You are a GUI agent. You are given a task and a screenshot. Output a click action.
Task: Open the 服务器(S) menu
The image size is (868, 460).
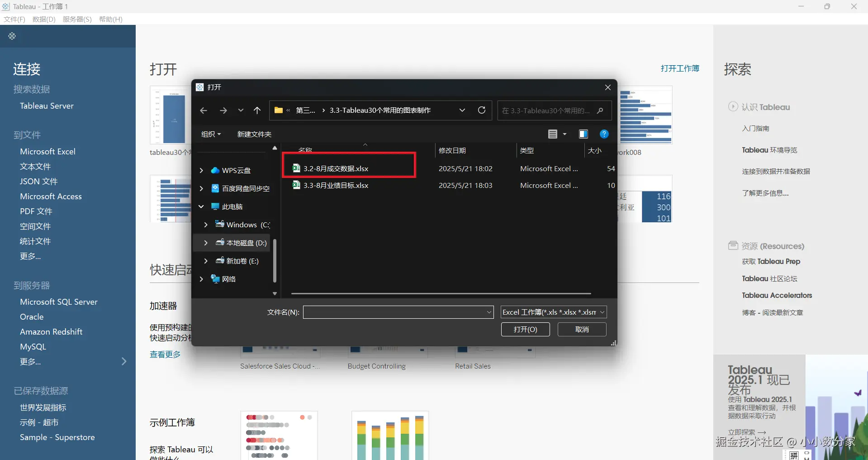coord(77,19)
